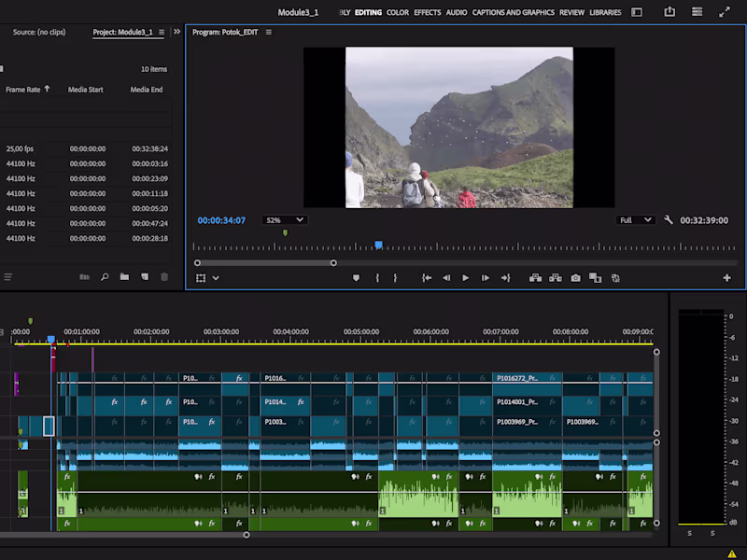
Task: Open Program monitor wrench settings
Action: 669,220
